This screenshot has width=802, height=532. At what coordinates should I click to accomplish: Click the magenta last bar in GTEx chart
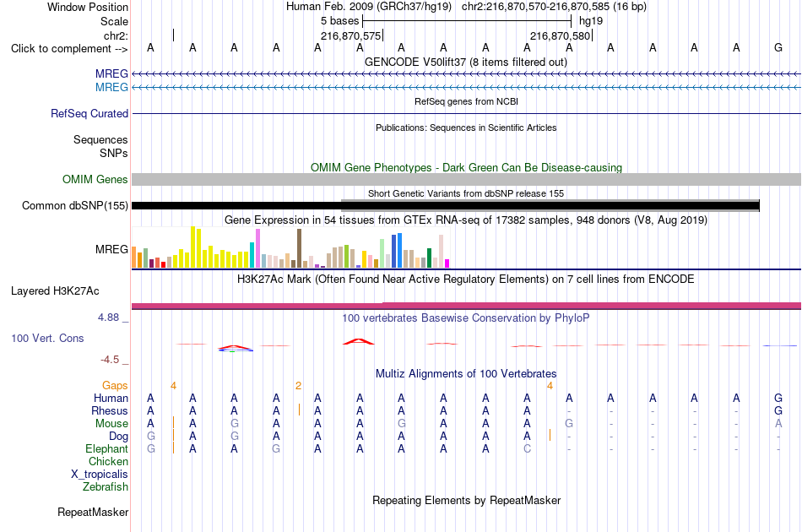click(x=447, y=263)
